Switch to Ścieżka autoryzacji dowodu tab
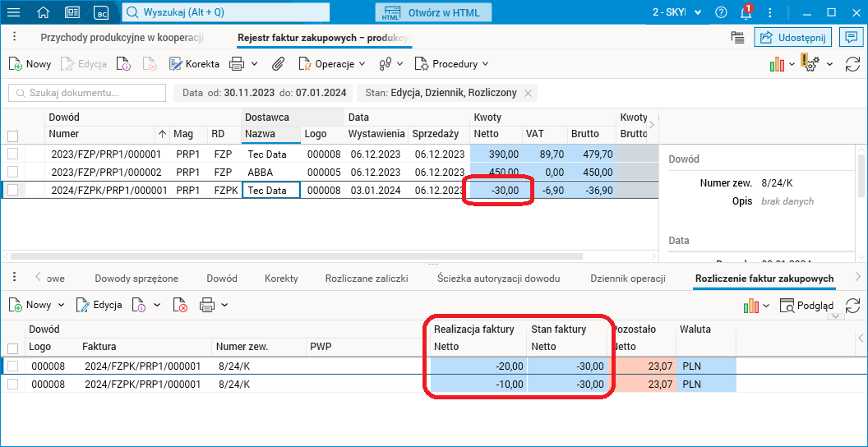The height and width of the screenshot is (447, 868). pyautogui.click(x=498, y=279)
